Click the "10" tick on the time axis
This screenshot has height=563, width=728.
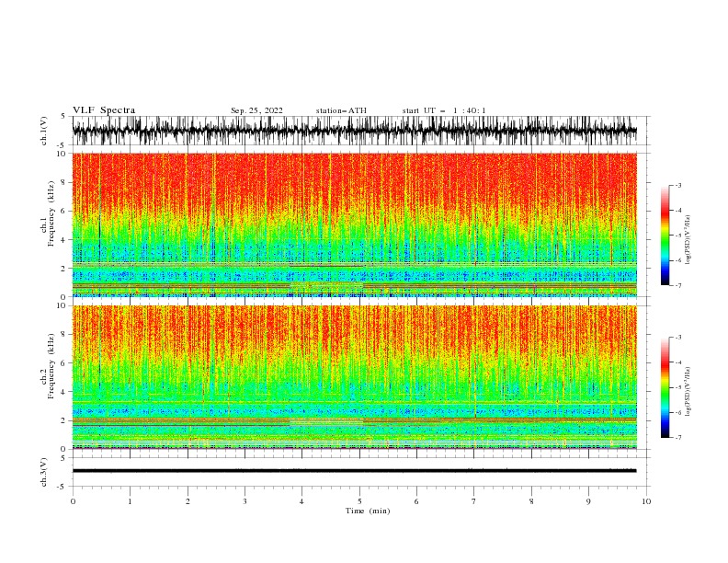(646, 501)
